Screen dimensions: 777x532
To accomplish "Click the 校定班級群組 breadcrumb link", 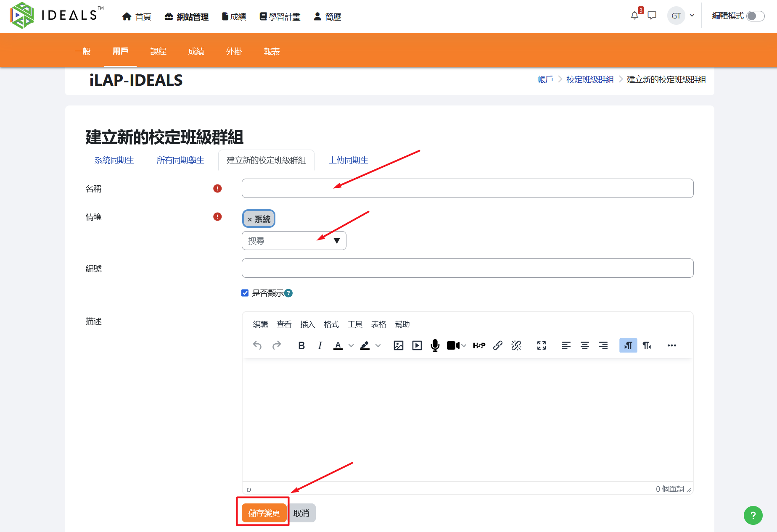I will [589, 79].
